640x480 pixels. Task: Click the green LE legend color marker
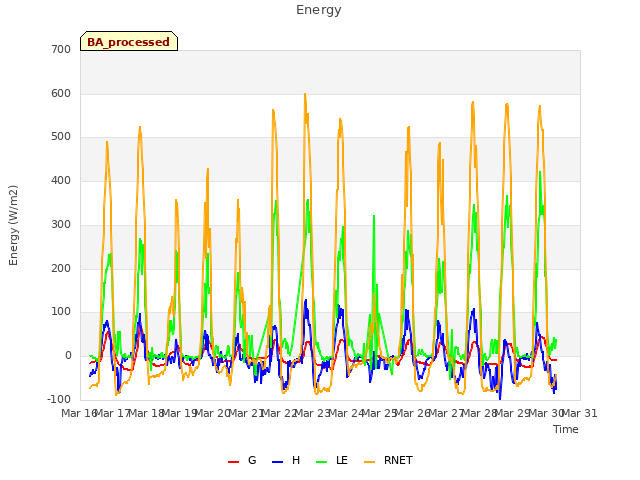(x=322, y=462)
